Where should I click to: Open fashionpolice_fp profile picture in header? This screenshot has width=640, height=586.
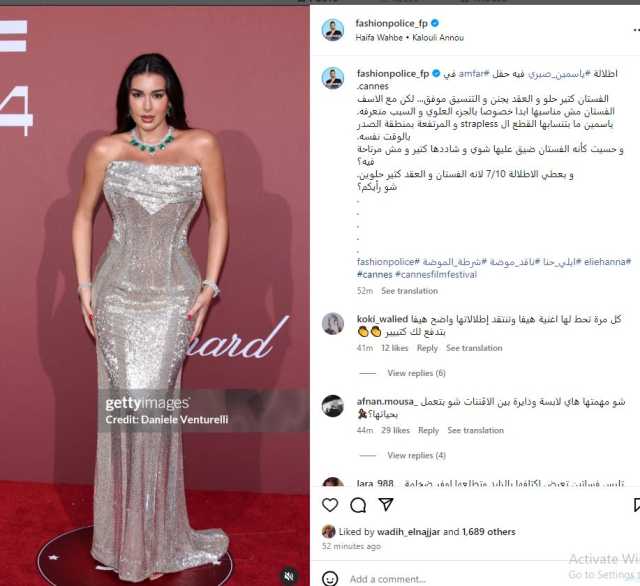333,30
